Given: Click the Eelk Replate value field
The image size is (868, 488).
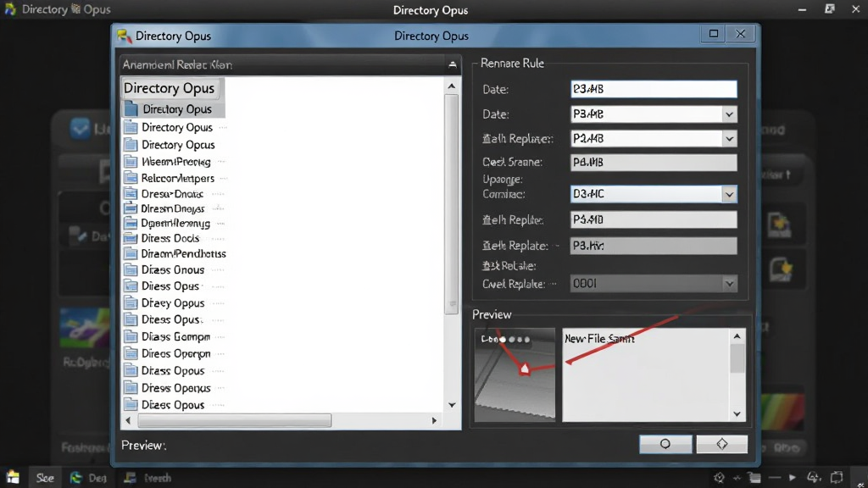Looking at the screenshot, I should [654, 246].
